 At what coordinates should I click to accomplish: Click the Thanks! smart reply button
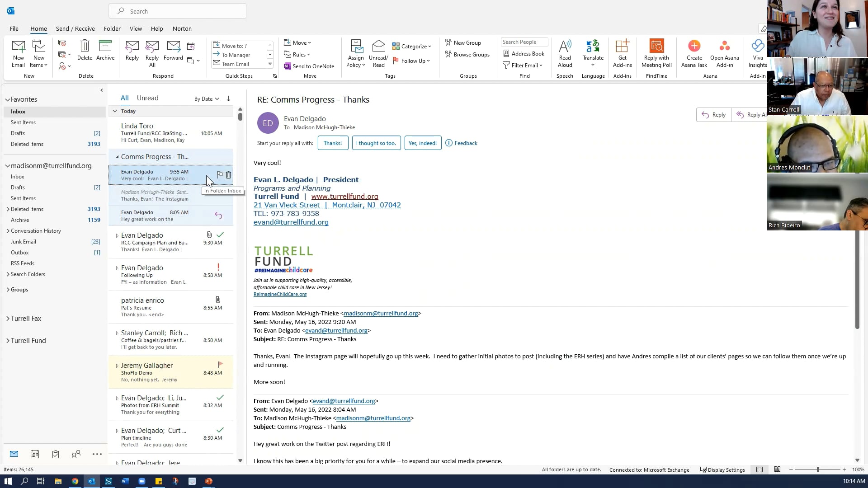(x=332, y=143)
